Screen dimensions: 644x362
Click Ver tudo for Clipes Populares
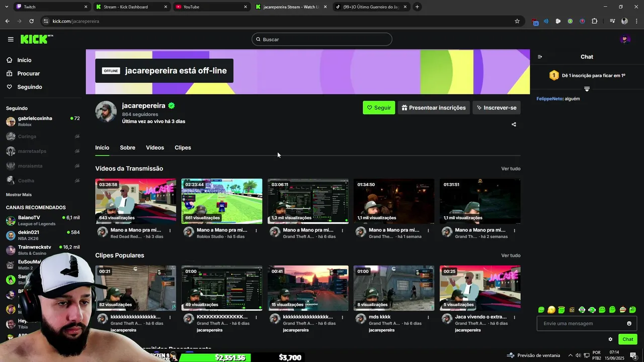tap(511, 255)
